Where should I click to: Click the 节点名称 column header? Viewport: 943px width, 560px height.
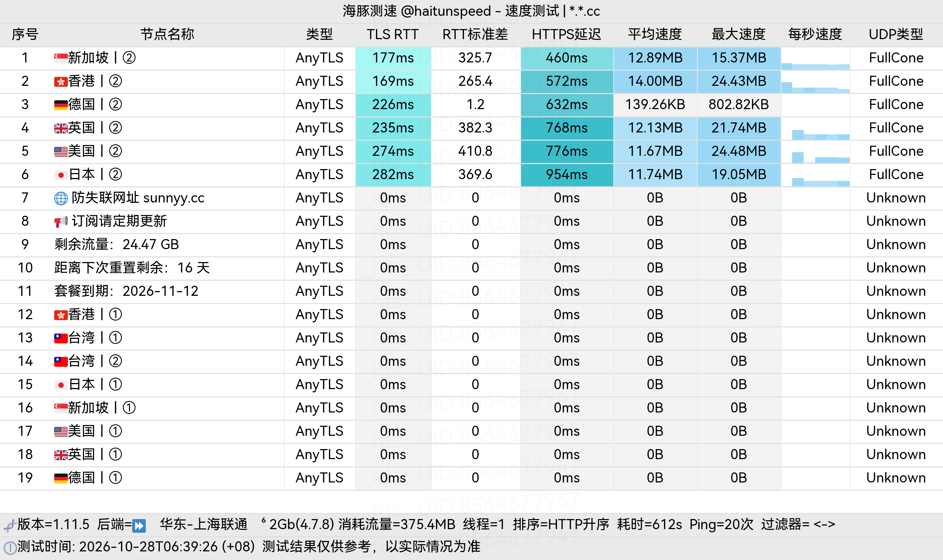(x=167, y=34)
